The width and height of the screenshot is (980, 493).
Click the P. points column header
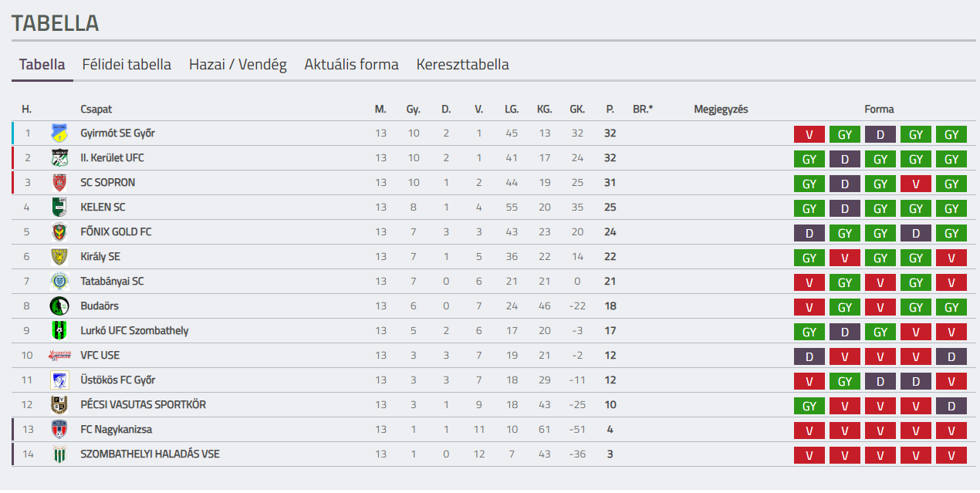point(610,110)
